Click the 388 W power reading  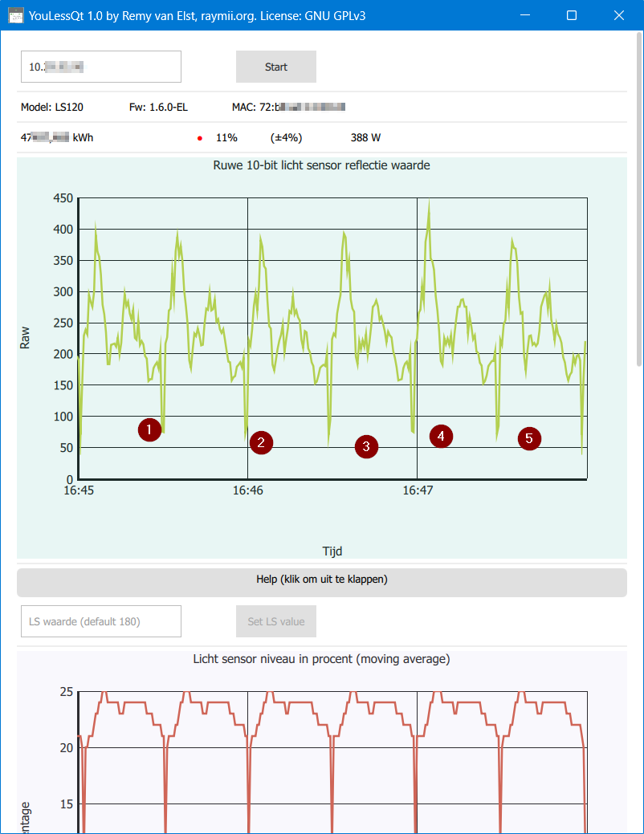click(x=365, y=138)
